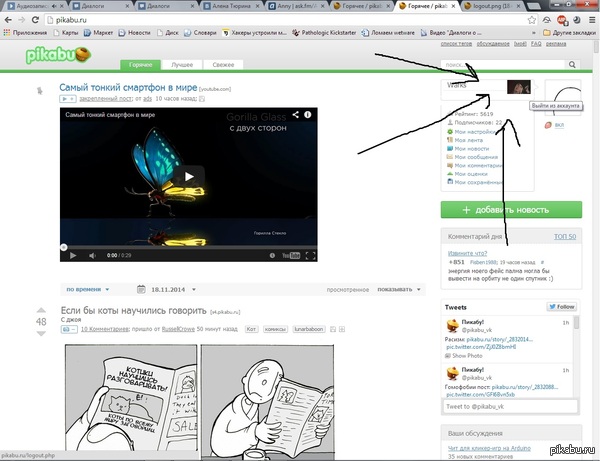600x461 pixels.
Task: Click the Twitter Follow button
Action: click(x=562, y=306)
